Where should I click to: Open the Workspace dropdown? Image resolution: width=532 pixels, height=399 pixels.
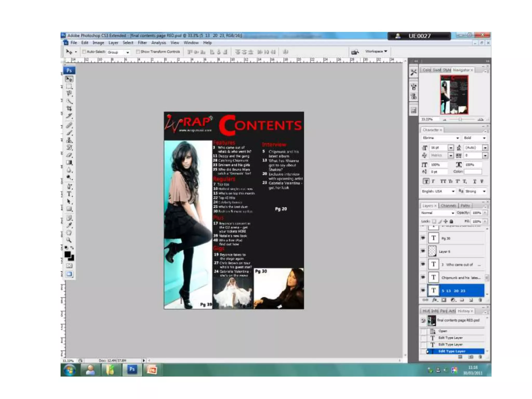pos(376,51)
